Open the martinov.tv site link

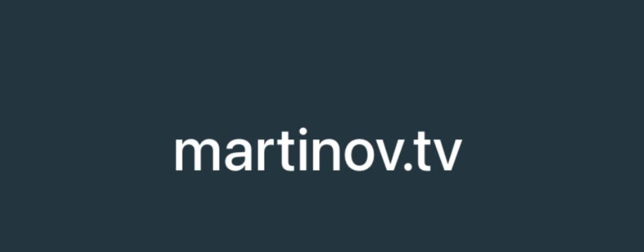pos(318,151)
